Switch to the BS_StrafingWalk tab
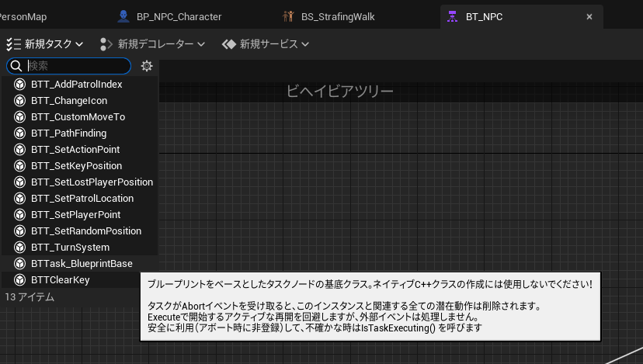Image resolution: width=643 pixels, height=364 pixels. 328,17
